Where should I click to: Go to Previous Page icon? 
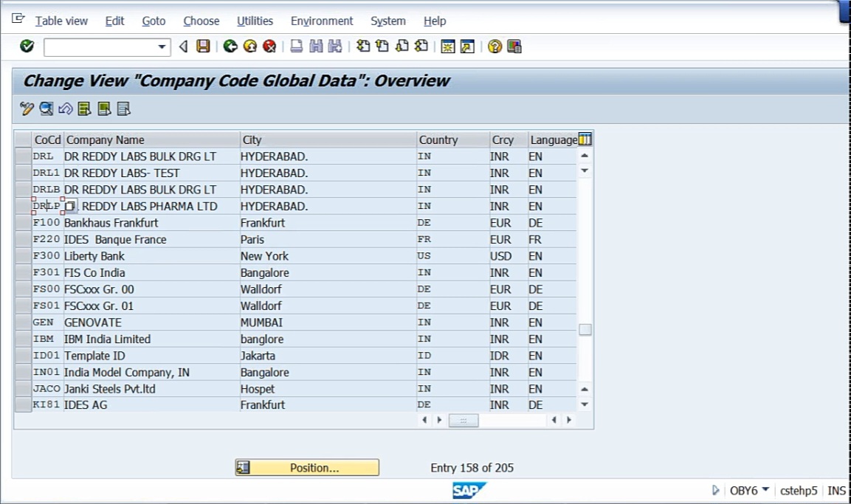click(x=382, y=46)
